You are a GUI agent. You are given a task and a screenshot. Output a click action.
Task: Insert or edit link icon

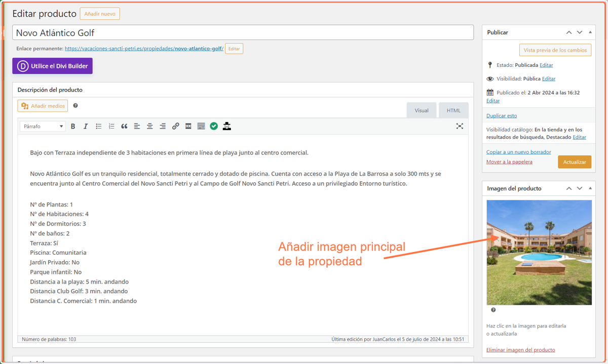175,126
